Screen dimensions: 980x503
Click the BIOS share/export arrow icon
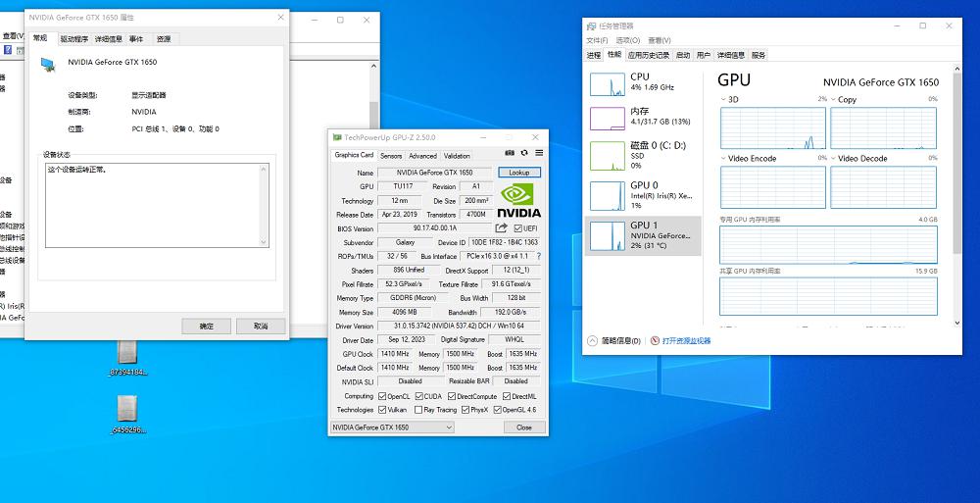pos(502,228)
